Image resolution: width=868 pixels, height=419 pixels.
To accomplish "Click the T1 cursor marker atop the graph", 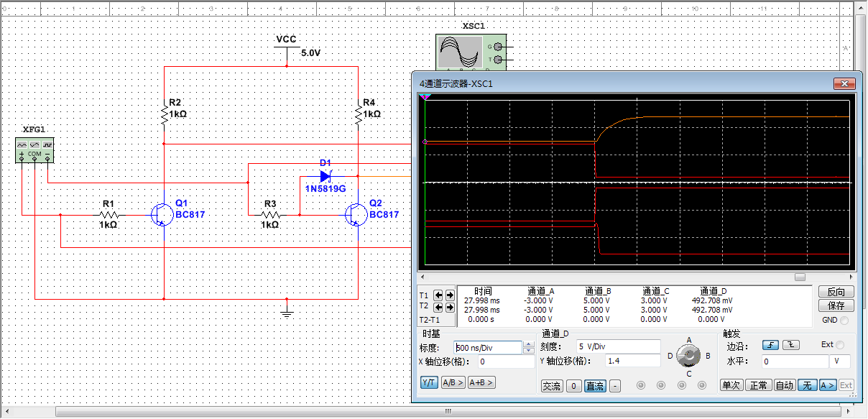I will pyautogui.click(x=425, y=96).
